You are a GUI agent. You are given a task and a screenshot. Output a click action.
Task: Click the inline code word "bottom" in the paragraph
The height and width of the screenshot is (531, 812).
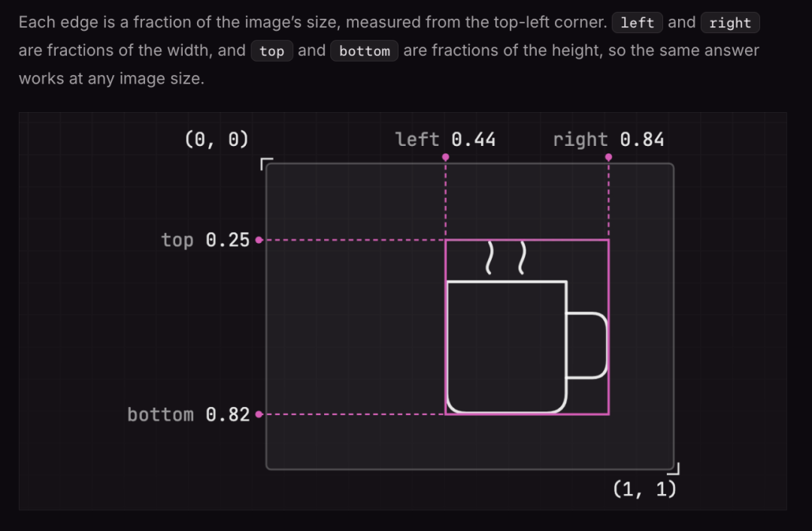tap(364, 51)
